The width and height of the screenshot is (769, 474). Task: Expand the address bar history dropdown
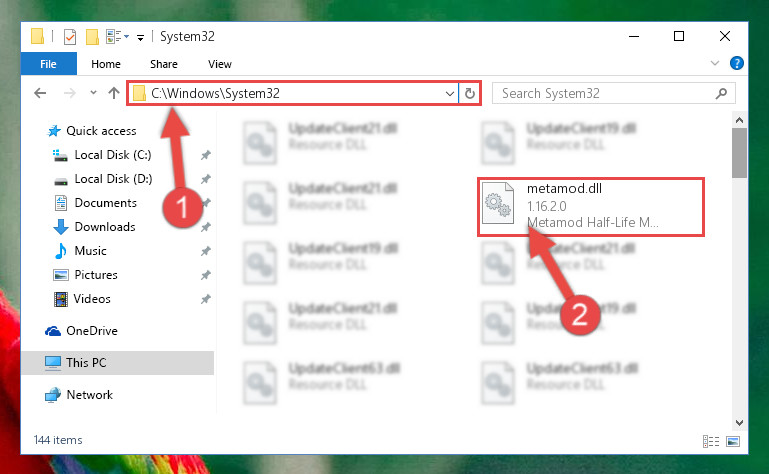(449, 93)
